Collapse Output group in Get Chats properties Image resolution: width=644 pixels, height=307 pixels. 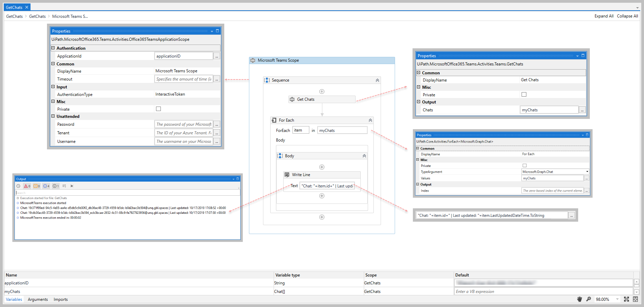pos(419,102)
